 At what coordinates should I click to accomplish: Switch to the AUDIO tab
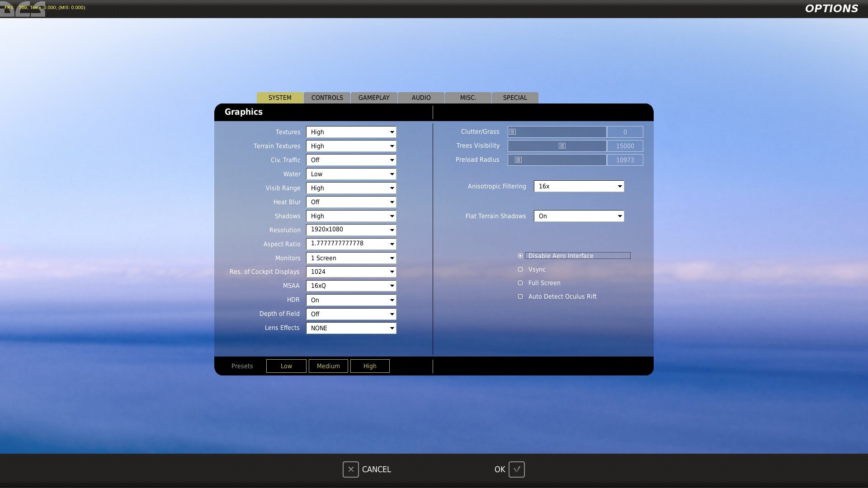(421, 98)
